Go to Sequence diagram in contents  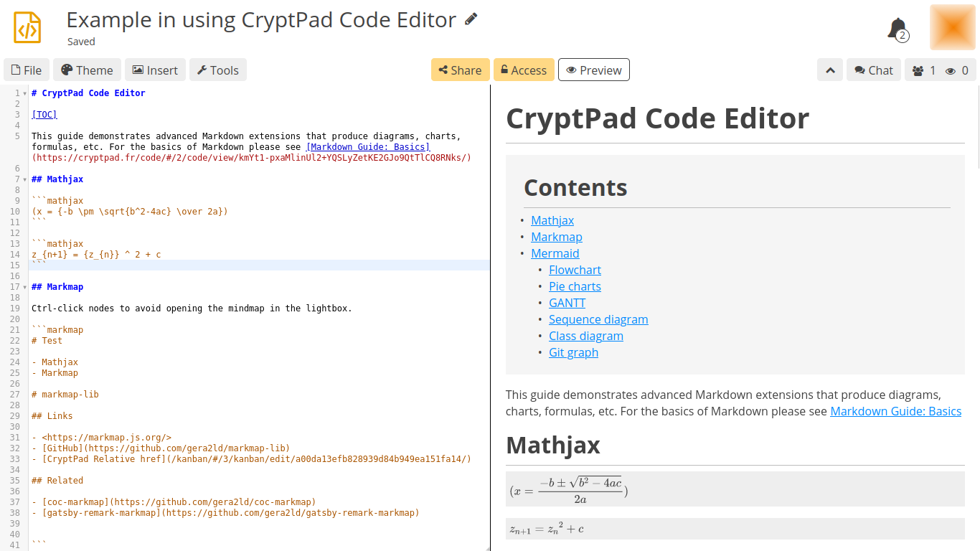click(598, 319)
